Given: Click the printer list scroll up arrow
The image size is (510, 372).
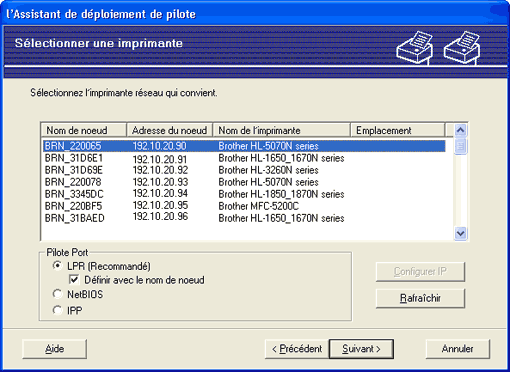Looking at the screenshot, I should tap(460, 130).
